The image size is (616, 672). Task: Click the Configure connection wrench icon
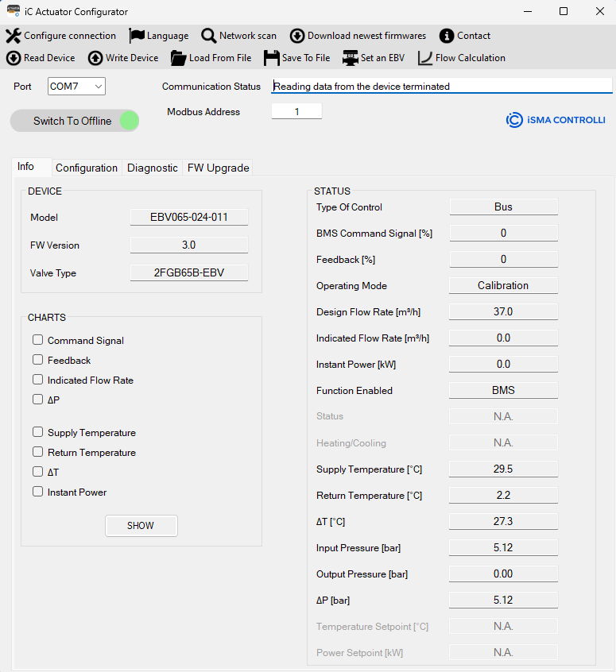pyautogui.click(x=14, y=36)
